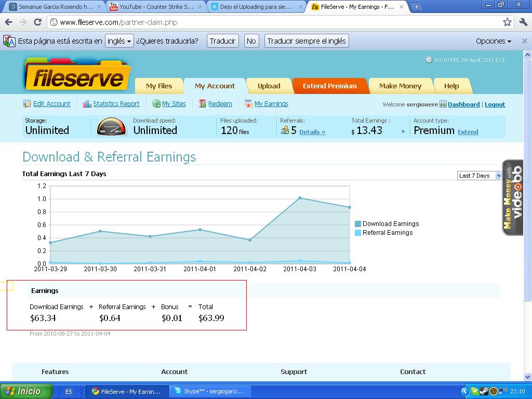
Task: Click the wireless network tray icon
Action: point(503,391)
